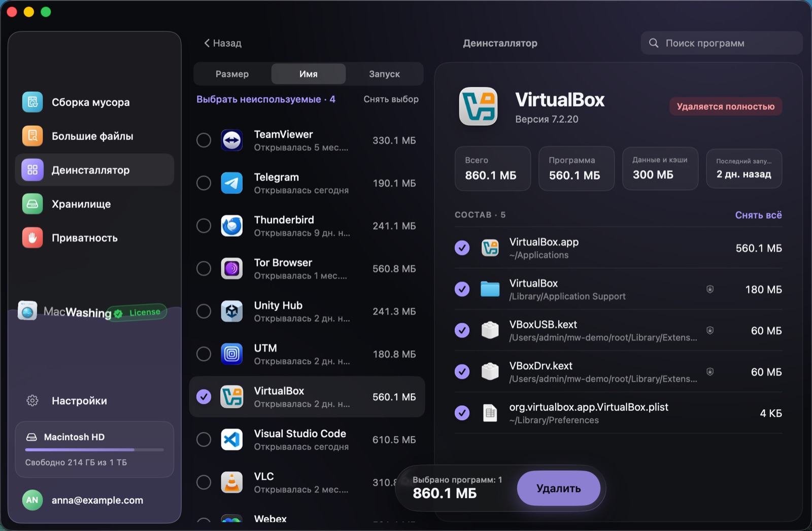This screenshot has width=812, height=531.
Task: Open the Большие файлы sidebar icon
Action: pos(32,136)
